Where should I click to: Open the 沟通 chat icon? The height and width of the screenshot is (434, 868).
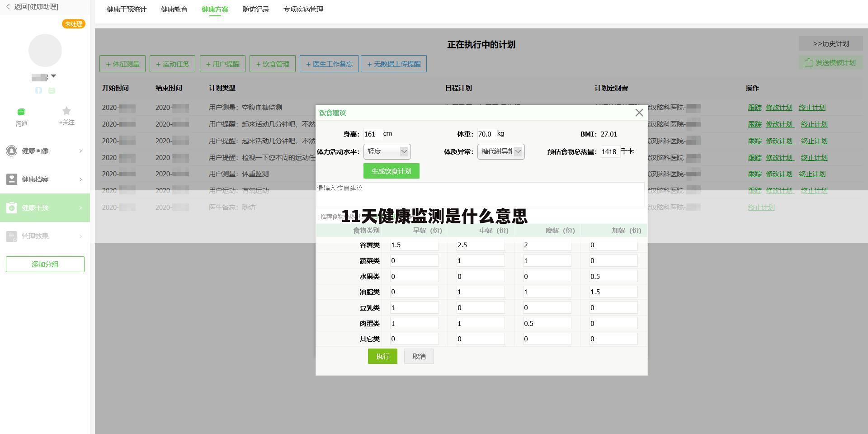21,112
